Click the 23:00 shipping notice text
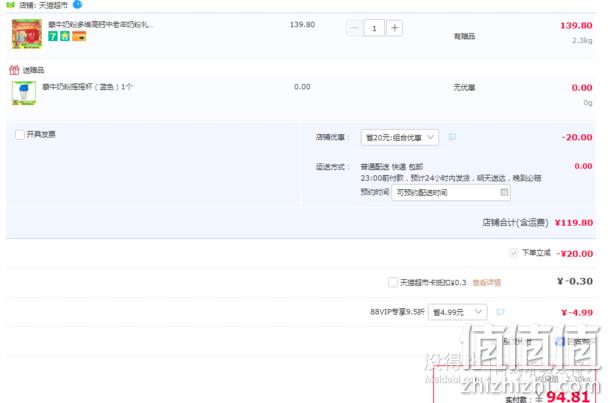This screenshot has width=610, height=403. [x=451, y=178]
